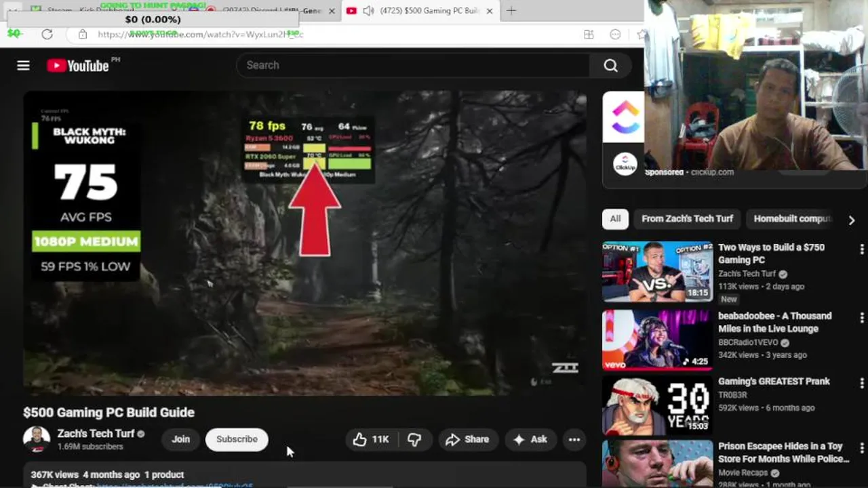Image resolution: width=868 pixels, height=488 pixels.
Task: Subscribe to Zach's Tech Turf
Action: 237,439
